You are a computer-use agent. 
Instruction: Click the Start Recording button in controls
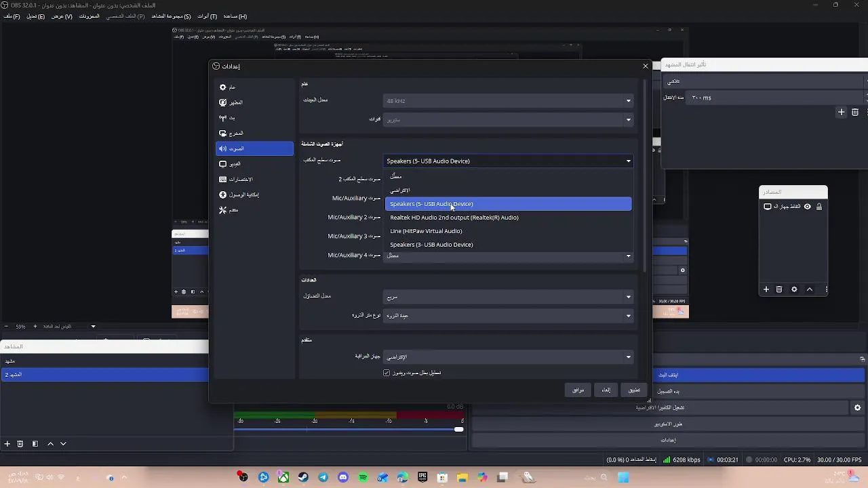[668, 391]
